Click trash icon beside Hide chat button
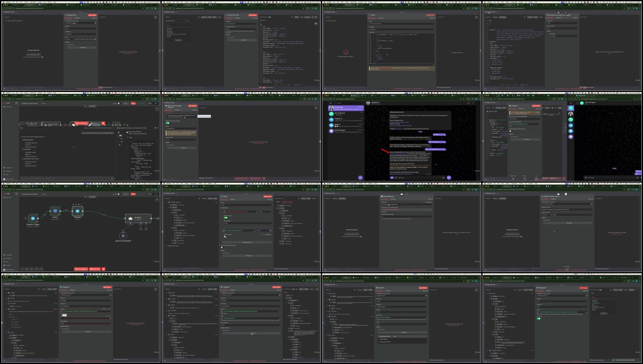Viewport: 643px width, 364px height. coord(103,123)
